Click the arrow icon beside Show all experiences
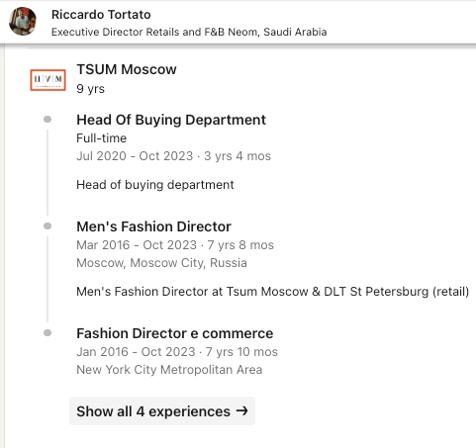This screenshot has width=476, height=448. coord(241,410)
